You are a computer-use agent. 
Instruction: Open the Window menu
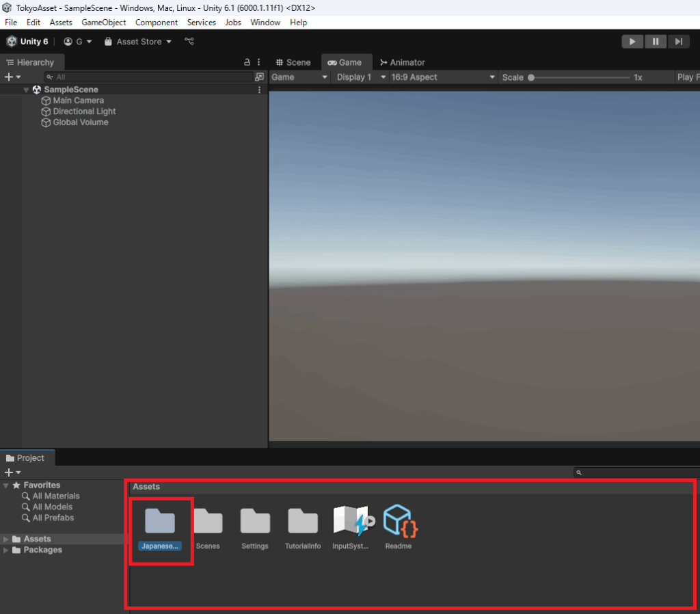pyautogui.click(x=265, y=23)
